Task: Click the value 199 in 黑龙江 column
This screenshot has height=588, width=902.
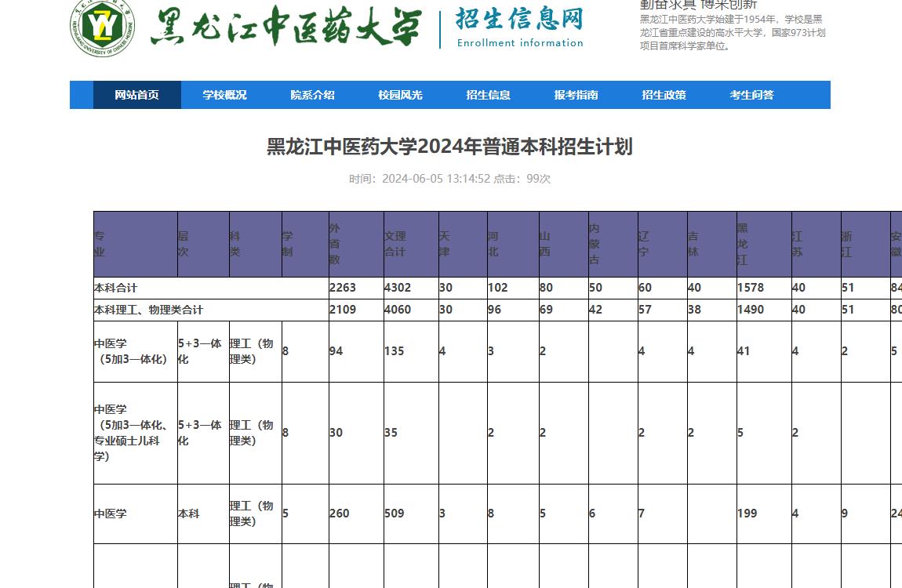Action: pos(747,514)
